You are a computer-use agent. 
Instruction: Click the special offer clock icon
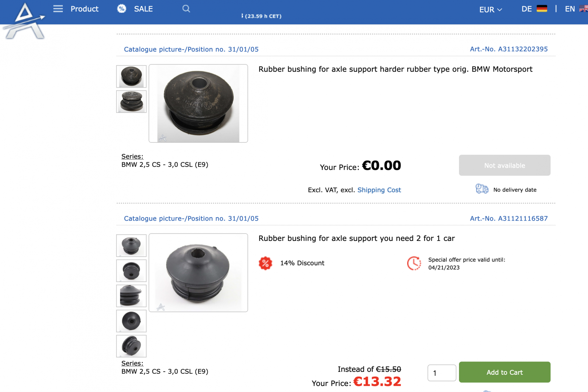[414, 263]
